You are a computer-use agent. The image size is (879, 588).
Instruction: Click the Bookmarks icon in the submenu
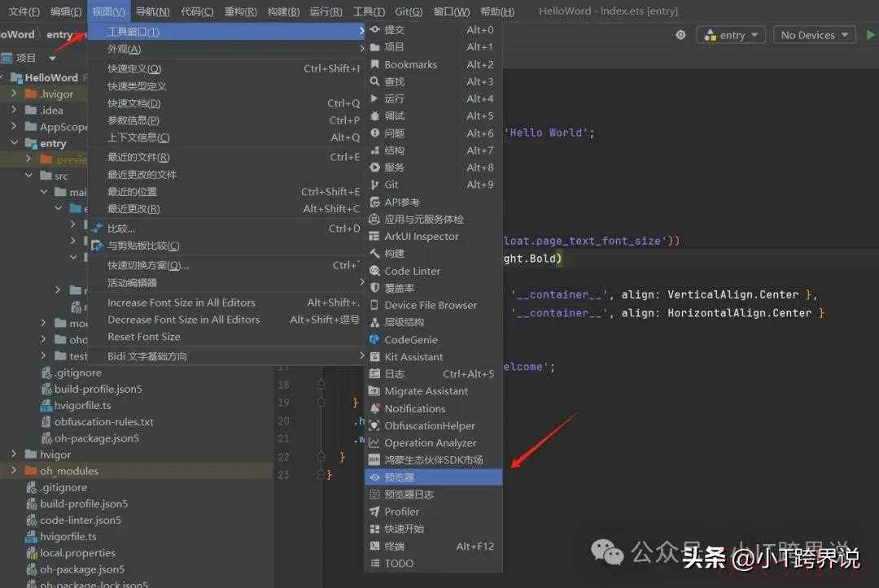tap(375, 64)
